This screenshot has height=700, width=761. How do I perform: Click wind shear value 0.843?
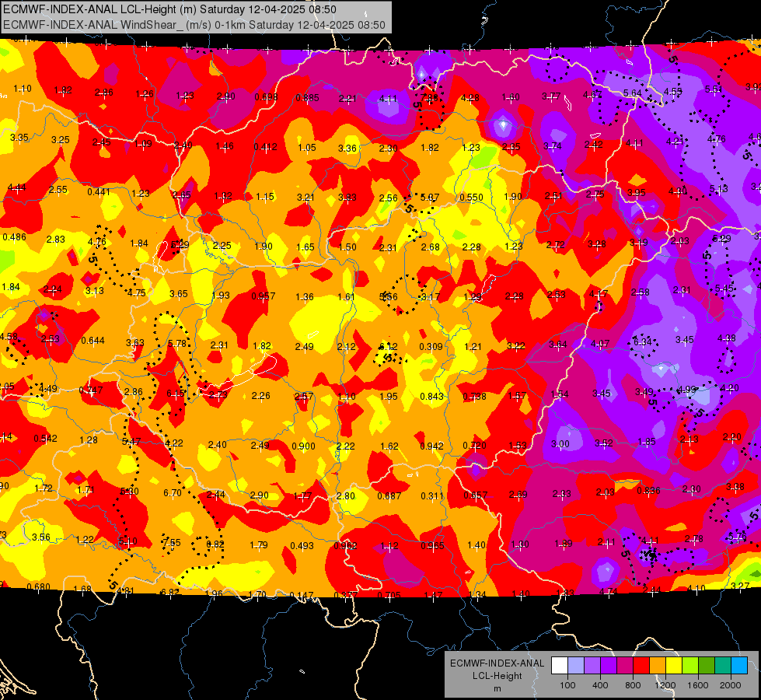point(432,397)
